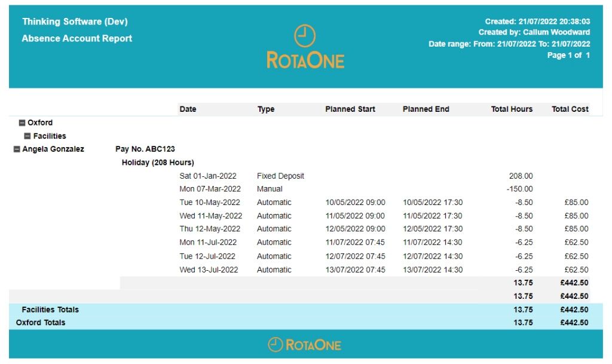Viewport: 612px width, 364px height.
Task: Click the RotaOne logo in footer
Action: click(x=305, y=345)
